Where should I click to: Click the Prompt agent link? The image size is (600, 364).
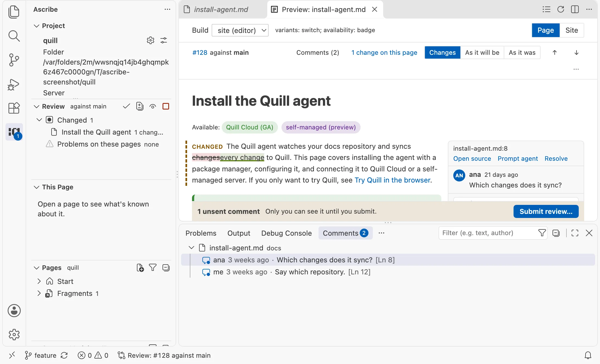click(518, 159)
